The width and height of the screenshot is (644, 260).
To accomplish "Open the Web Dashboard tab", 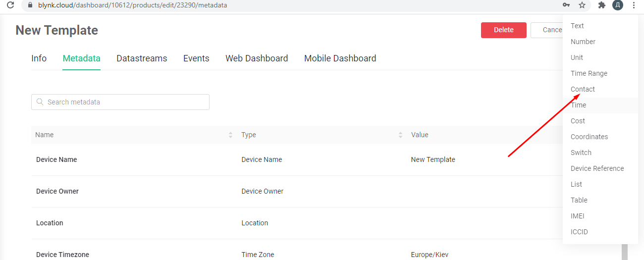I will 257,58.
